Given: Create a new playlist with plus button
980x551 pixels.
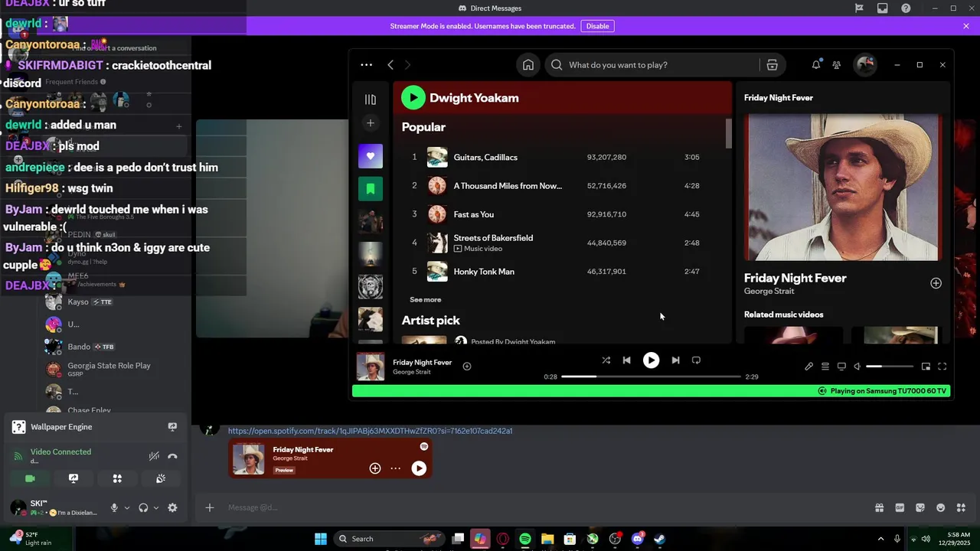Looking at the screenshot, I should coord(371,122).
